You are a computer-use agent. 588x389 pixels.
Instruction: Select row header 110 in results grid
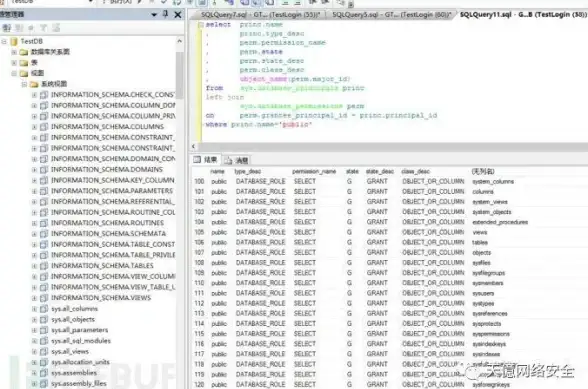199,283
